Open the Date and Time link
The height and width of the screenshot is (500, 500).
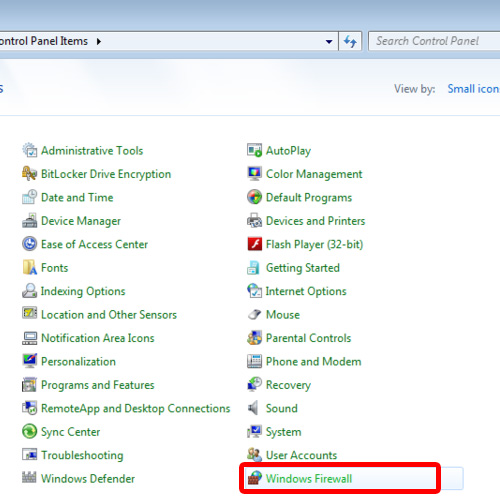(77, 197)
